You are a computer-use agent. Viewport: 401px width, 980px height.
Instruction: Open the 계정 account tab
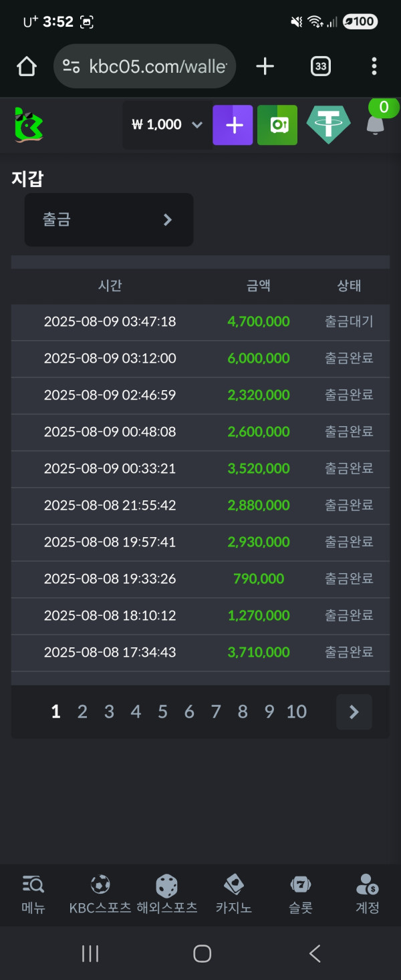pos(368,894)
